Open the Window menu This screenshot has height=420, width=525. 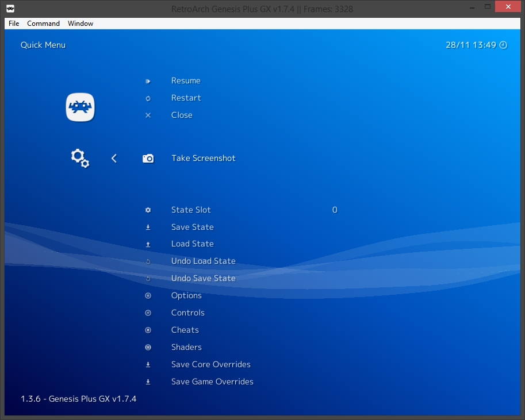[x=81, y=24]
